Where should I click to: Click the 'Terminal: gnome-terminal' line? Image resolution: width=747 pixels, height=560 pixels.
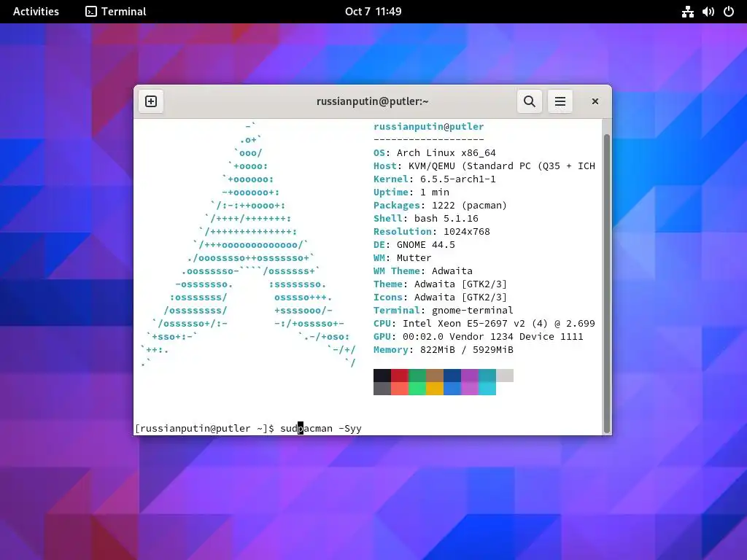click(x=444, y=311)
